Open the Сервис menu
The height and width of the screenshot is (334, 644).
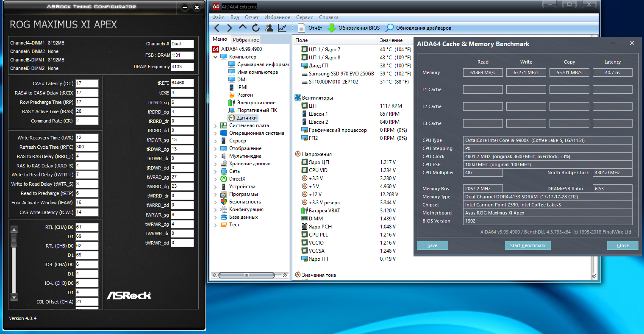[305, 17]
